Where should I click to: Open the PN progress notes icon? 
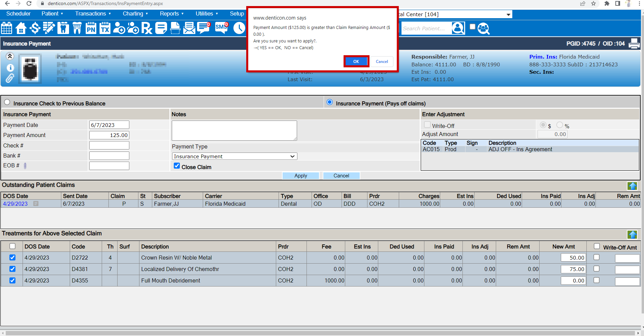pyautogui.click(x=91, y=28)
